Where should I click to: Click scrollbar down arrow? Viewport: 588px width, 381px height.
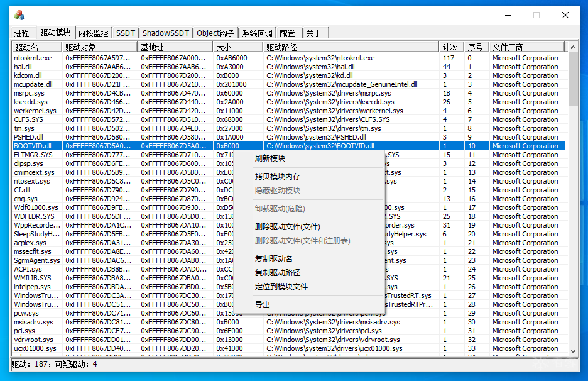pyautogui.click(x=573, y=351)
